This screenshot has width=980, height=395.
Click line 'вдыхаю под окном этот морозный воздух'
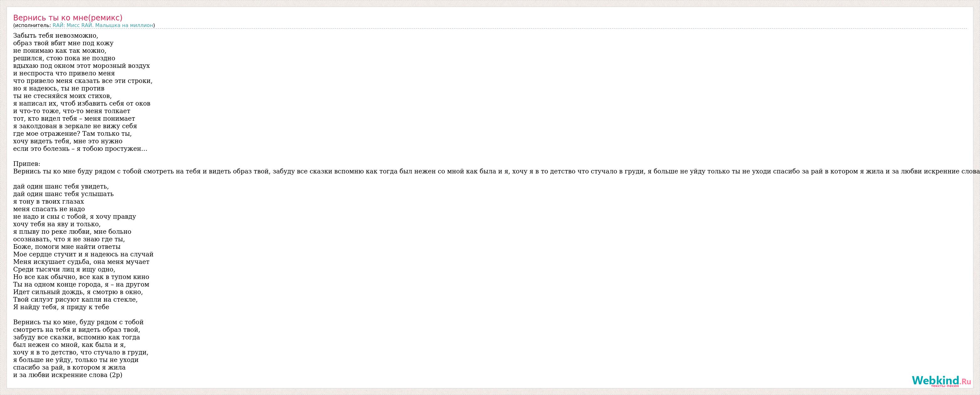[81, 66]
